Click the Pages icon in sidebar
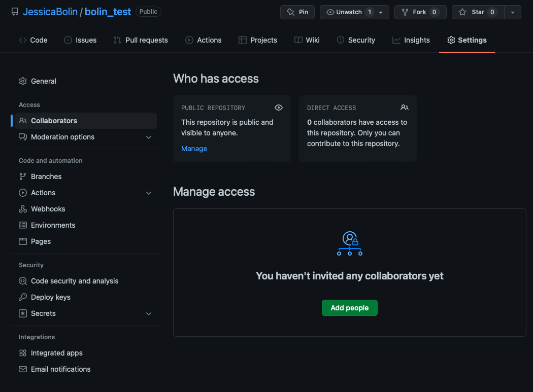The width and height of the screenshot is (533, 392). [23, 241]
